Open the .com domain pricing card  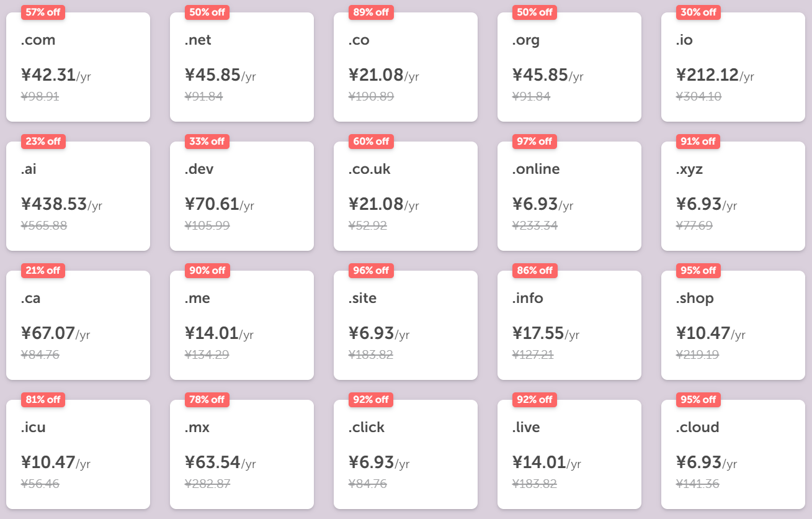pyautogui.click(x=78, y=67)
